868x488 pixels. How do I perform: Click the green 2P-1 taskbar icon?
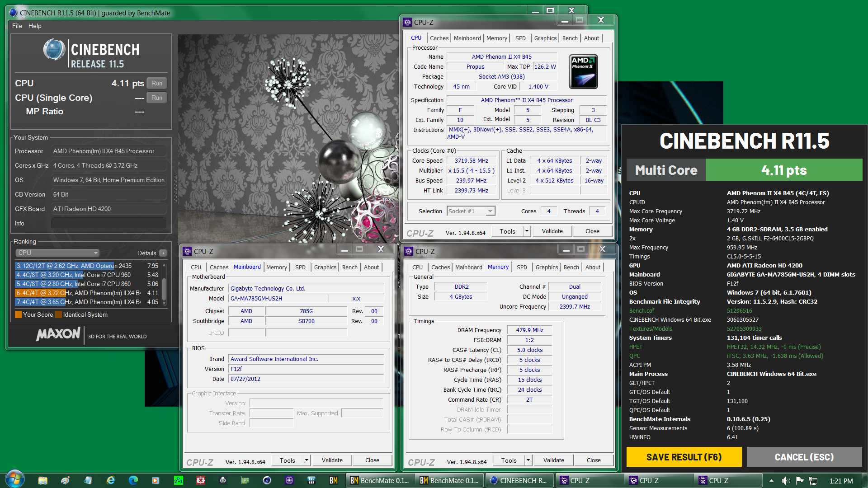[179, 480]
